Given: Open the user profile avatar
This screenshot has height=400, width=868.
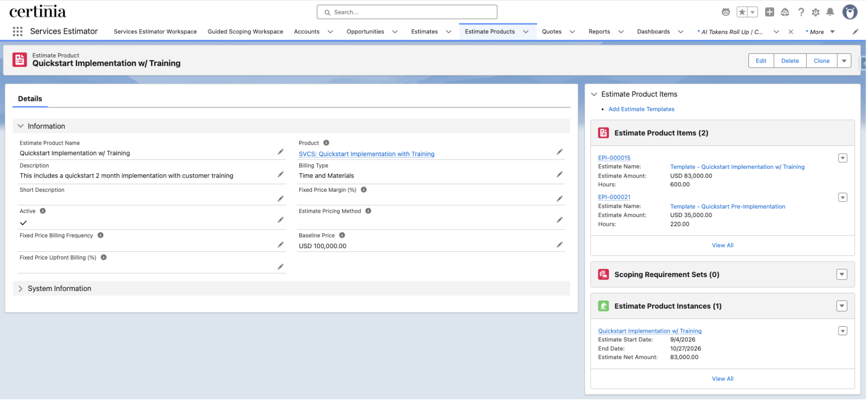Looking at the screenshot, I should pyautogui.click(x=850, y=12).
